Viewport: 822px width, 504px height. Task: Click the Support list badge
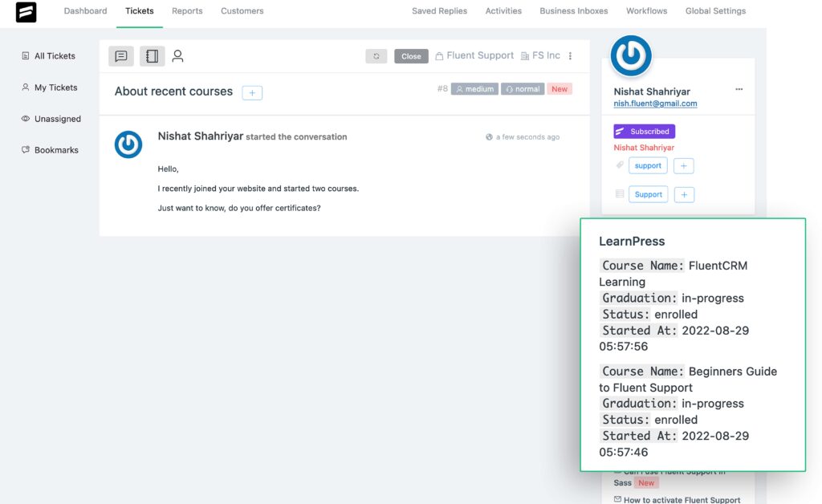[x=649, y=194]
